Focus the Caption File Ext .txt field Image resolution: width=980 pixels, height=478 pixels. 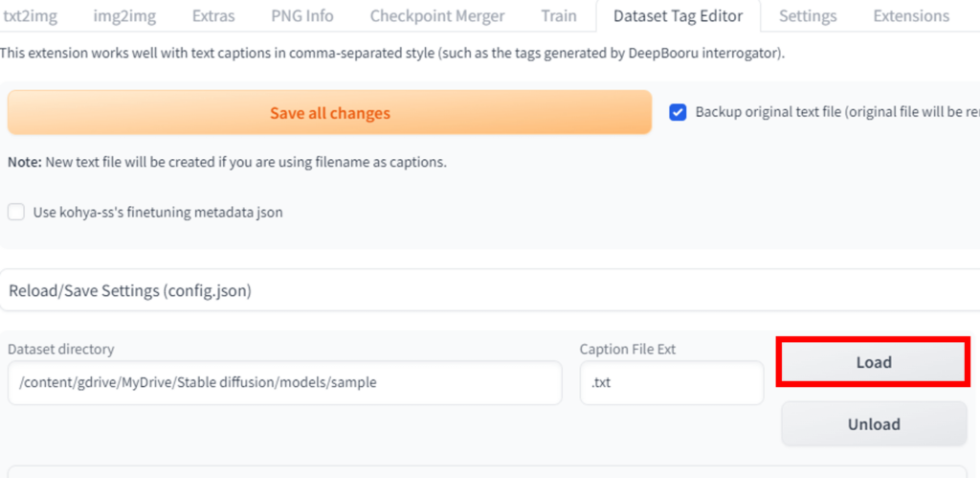point(672,382)
